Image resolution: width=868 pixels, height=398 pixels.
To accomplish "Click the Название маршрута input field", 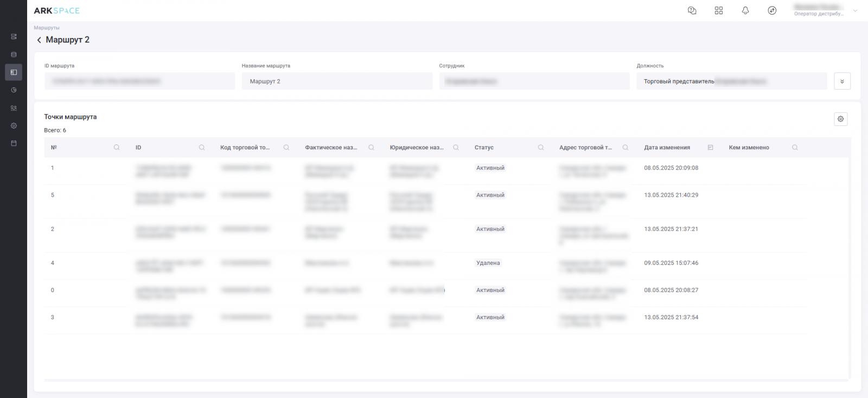I will pyautogui.click(x=337, y=81).
